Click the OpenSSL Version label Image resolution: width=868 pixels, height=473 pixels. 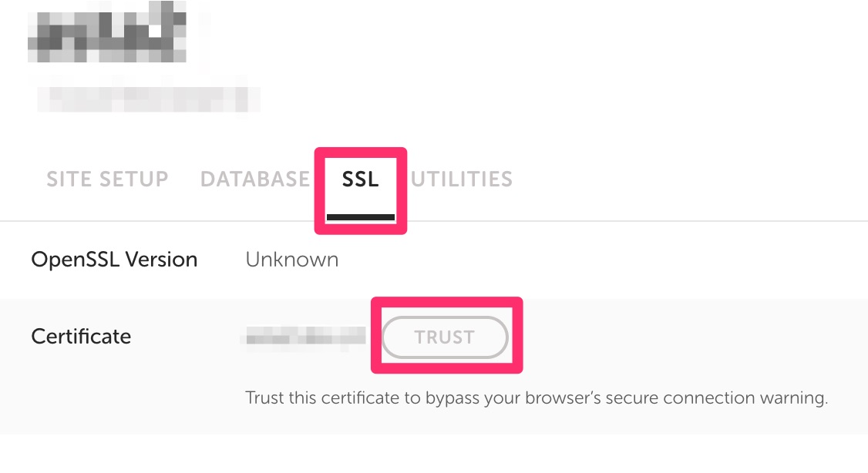pyautogui.click(x=114, y=260)
